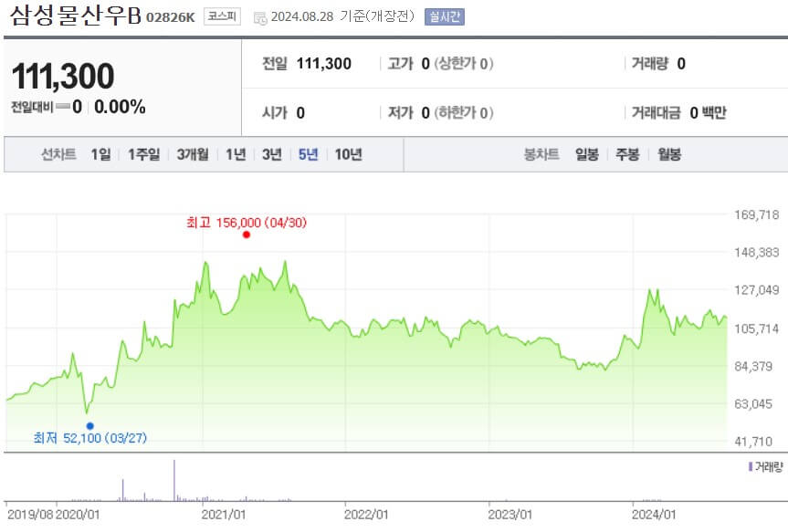
Task: Click the 실시간 badge
Action: (445, 16)
